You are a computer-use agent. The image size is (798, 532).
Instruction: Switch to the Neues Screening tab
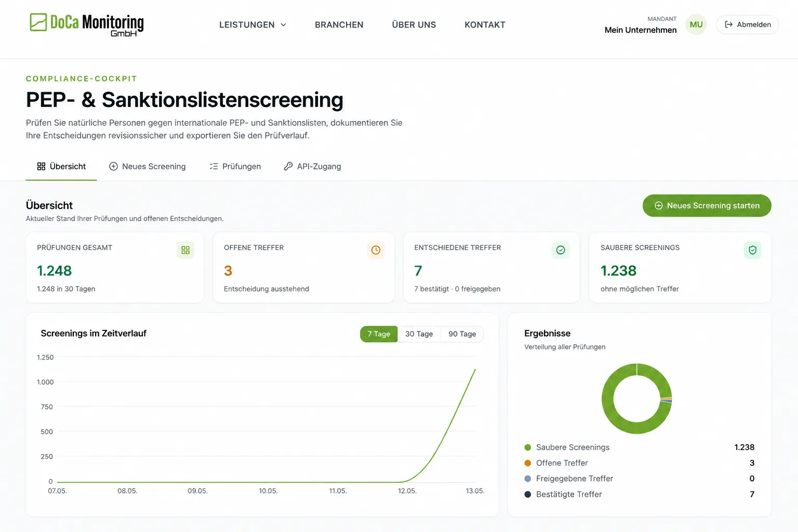147,166
